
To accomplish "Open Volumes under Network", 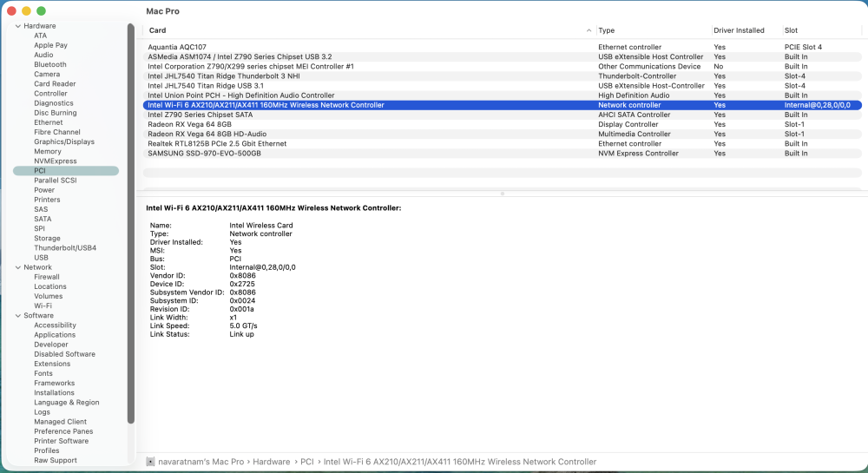I will pyautogui.click(x=48, y=297).
